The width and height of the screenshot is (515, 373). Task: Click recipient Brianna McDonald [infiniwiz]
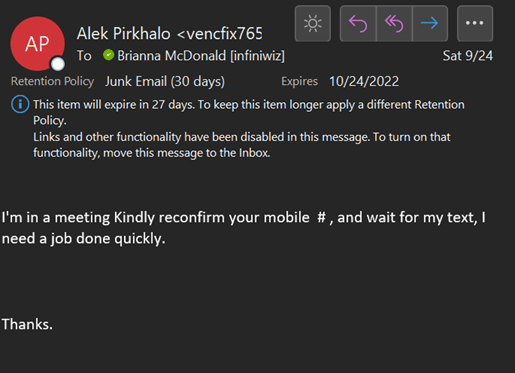click(201, 56)
